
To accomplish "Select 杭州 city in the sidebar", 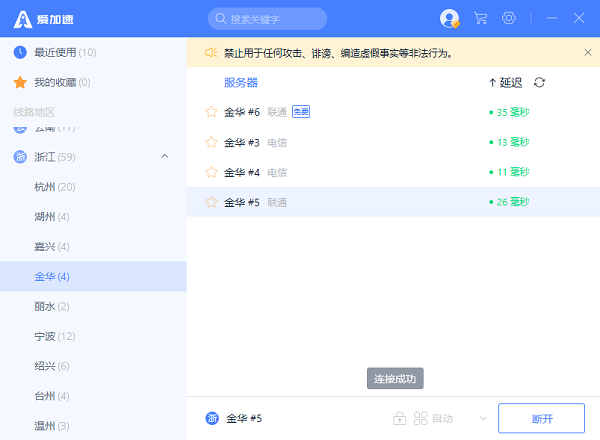I will pyautogui.click(x=55, y=187).
